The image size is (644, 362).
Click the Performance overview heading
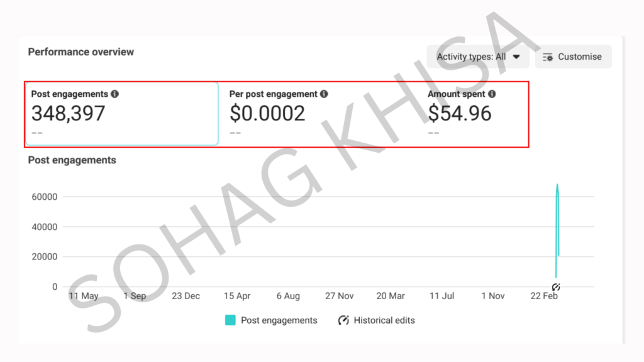tap(81, 52)
